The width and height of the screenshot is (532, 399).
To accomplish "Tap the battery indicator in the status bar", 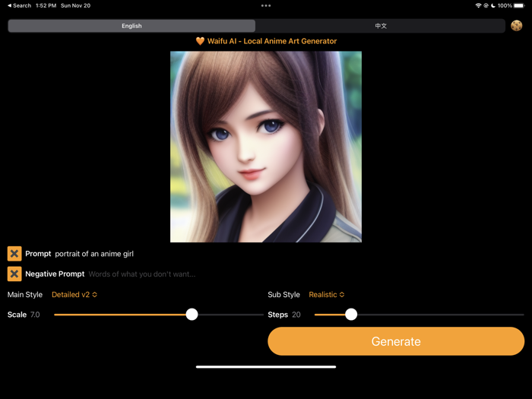I will (x=519, y=5).
